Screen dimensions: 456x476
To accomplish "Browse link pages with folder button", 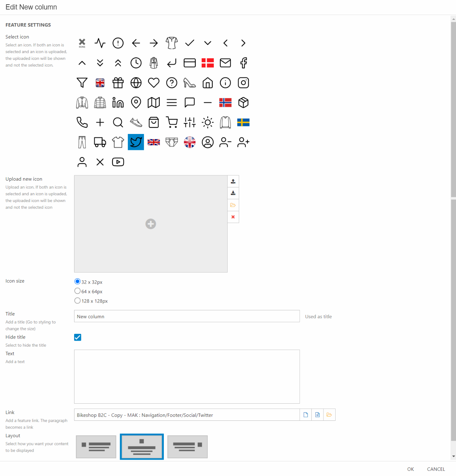I will [329, 415].
